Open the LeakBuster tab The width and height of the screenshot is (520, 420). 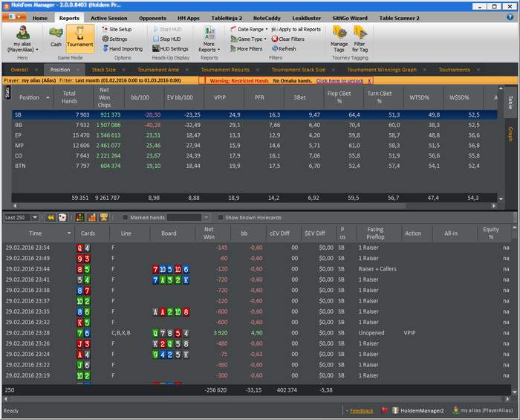click(306, 18)
